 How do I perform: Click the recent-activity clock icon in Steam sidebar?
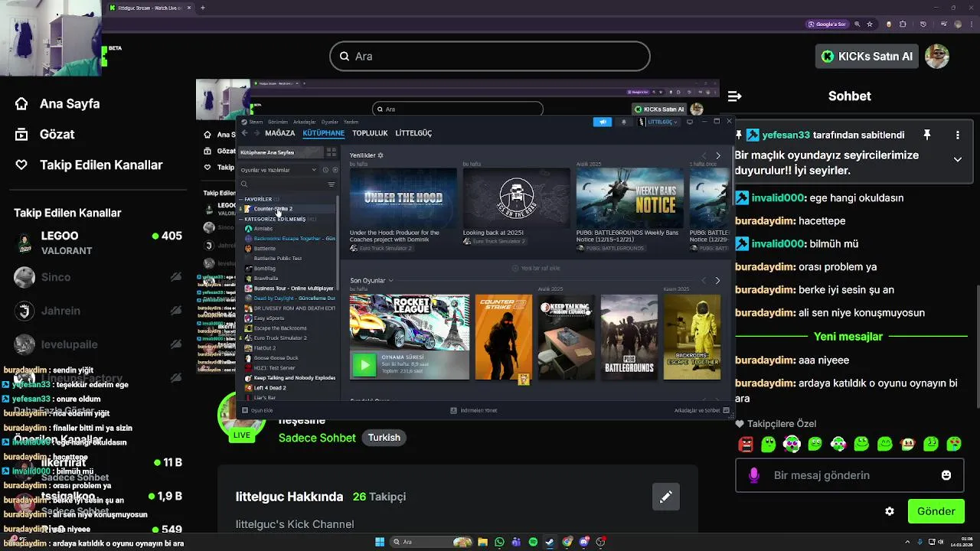pos(325,170)
